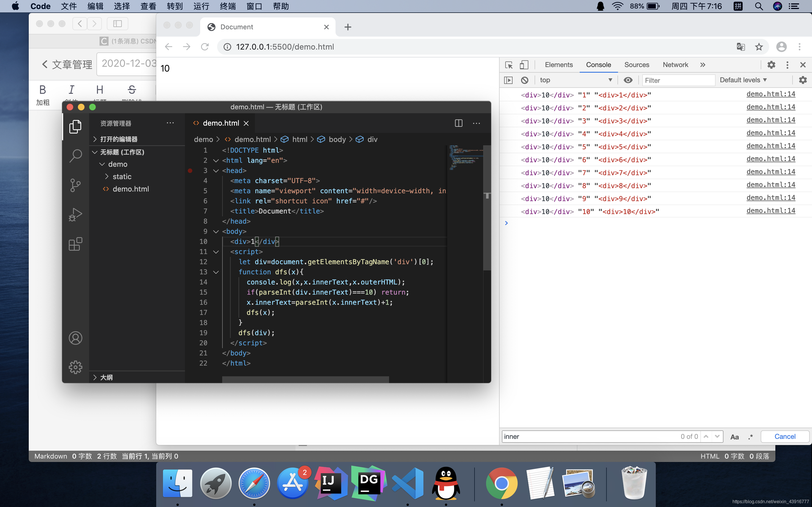Open the Source Control view icon
This screenshot has height=507, width=812.
pyautogui.click(x=76, y=185)
